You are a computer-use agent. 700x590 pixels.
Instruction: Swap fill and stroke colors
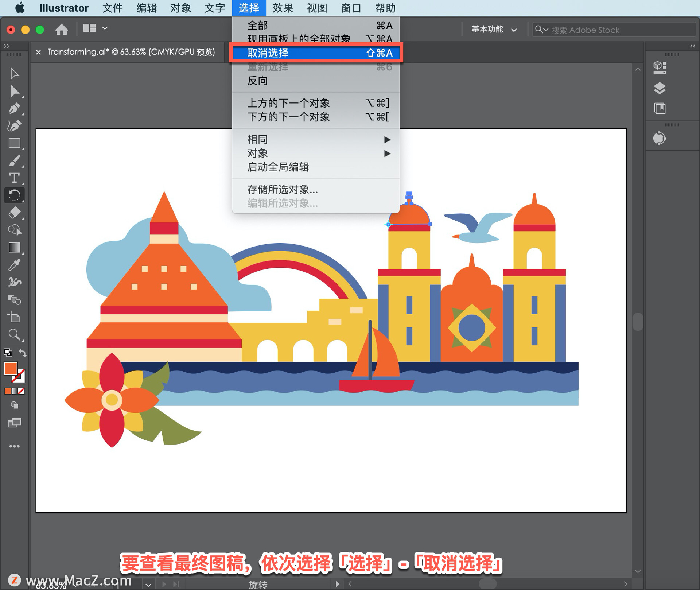click(23, 353)
